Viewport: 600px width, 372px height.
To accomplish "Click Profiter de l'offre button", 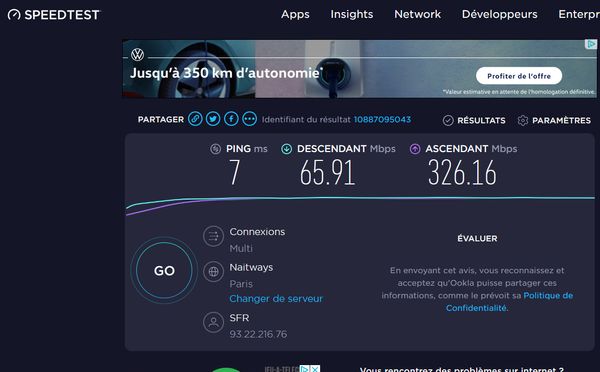I will [x=519, y=76].
